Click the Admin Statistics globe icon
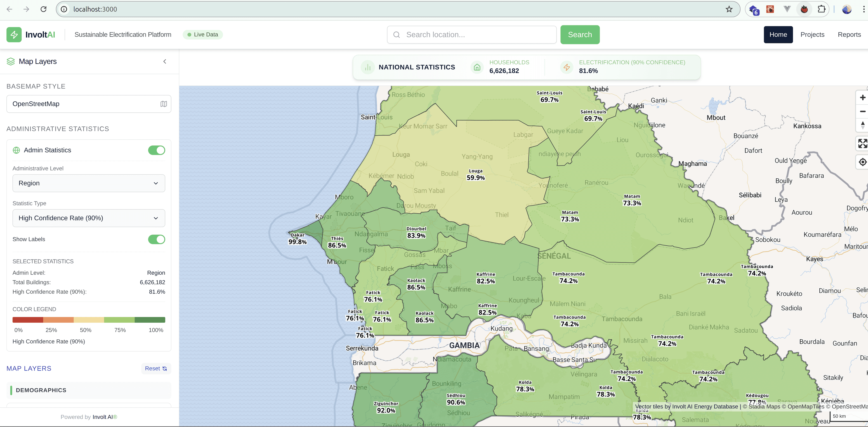The image size is (868, 427). pos(16,150)
